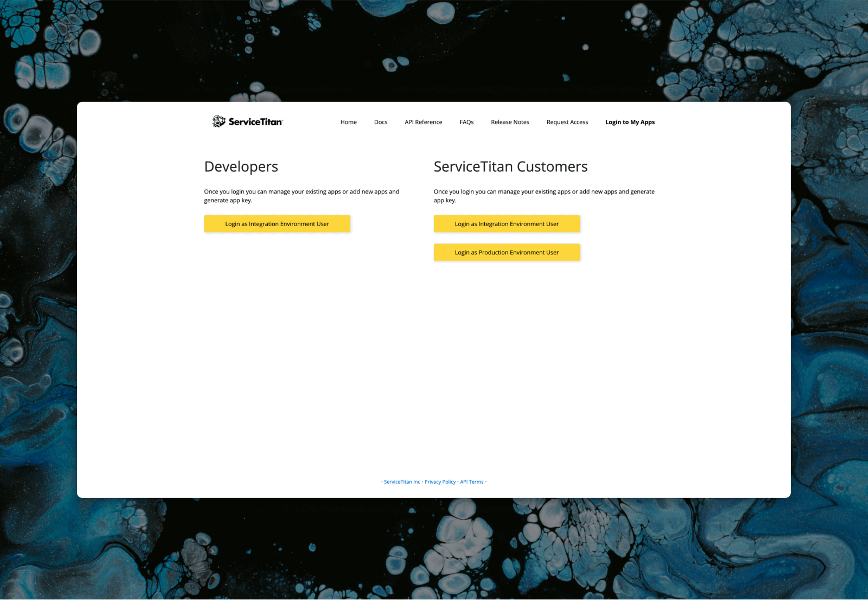Click the navigation menu Home item
The image size is (868, 600).
pyautogui.click(x=348, y=121)
